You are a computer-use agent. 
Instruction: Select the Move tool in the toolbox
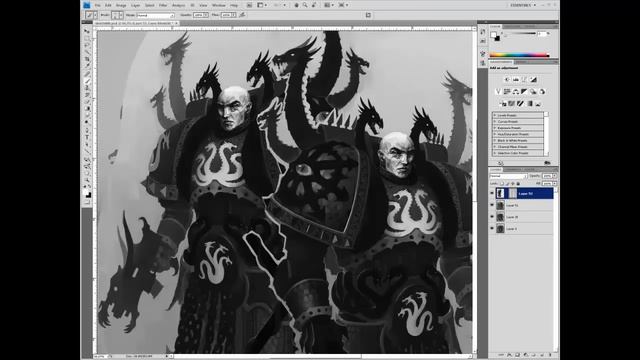[x=87, y=31]
